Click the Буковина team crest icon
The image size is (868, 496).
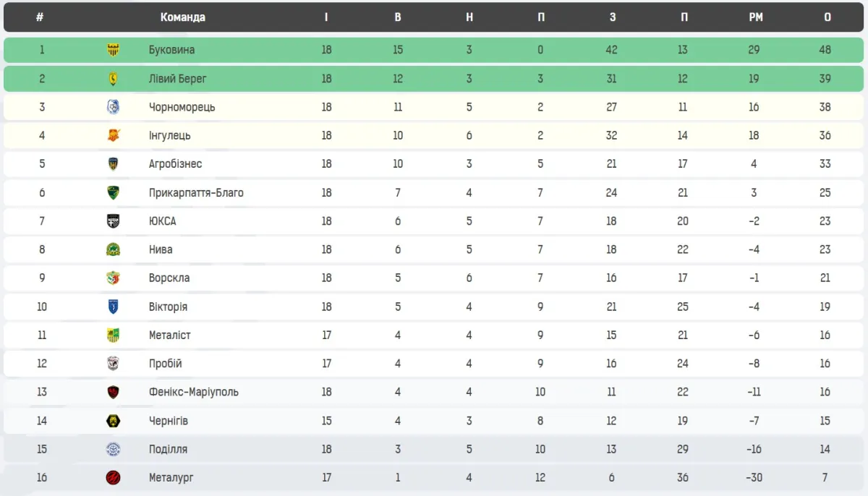coord(113,50)
